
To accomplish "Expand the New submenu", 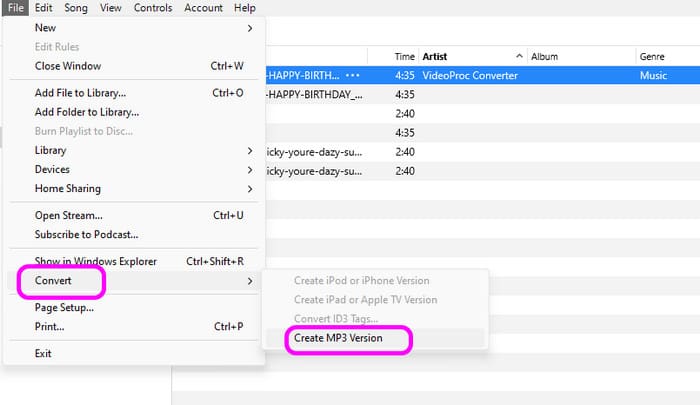I will 134,28.
